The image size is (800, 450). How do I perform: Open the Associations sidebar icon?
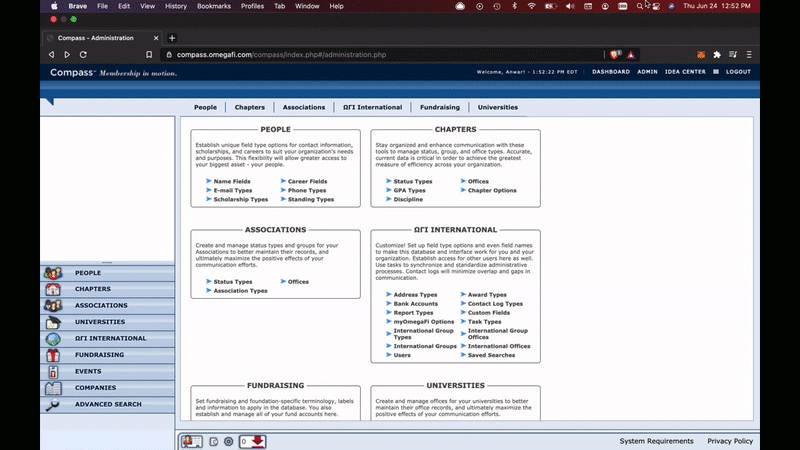click(x=53, y=306)
